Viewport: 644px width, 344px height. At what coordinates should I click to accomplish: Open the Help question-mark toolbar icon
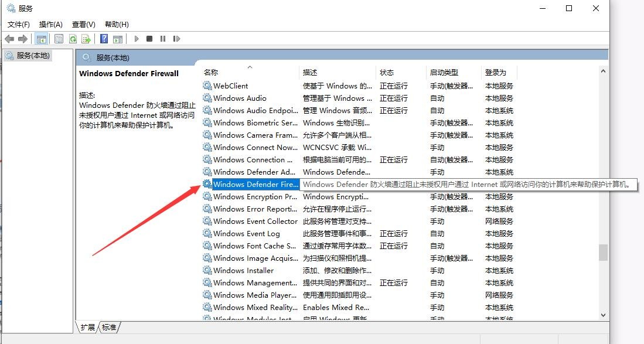click(104, 39)
